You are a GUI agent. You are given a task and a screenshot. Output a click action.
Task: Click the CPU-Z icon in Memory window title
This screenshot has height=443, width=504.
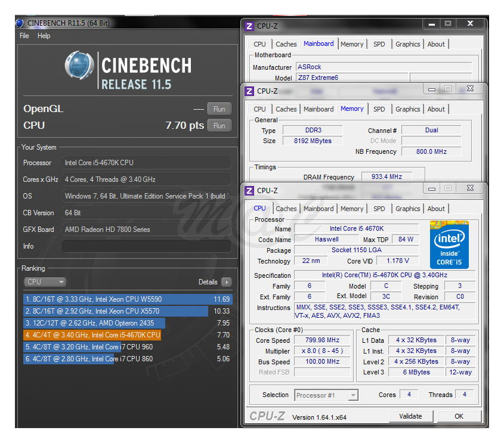pyautogui.click(x=250, y=91)
